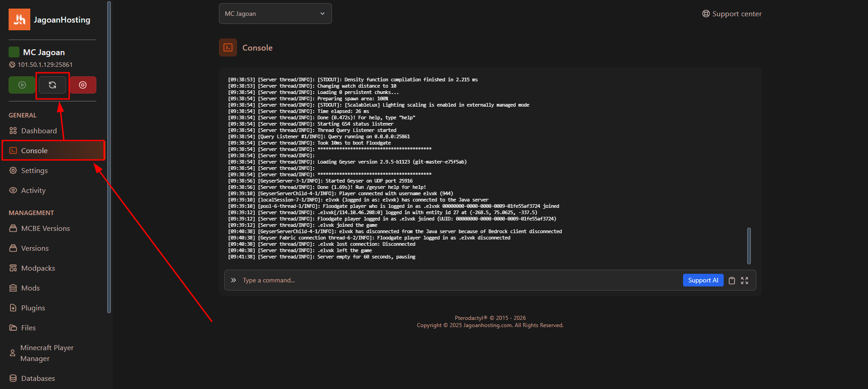Screen dimensions: 868x389
Task: Click the globe icon beside server address
Action: pyautogui.click(x=12, y=65)
